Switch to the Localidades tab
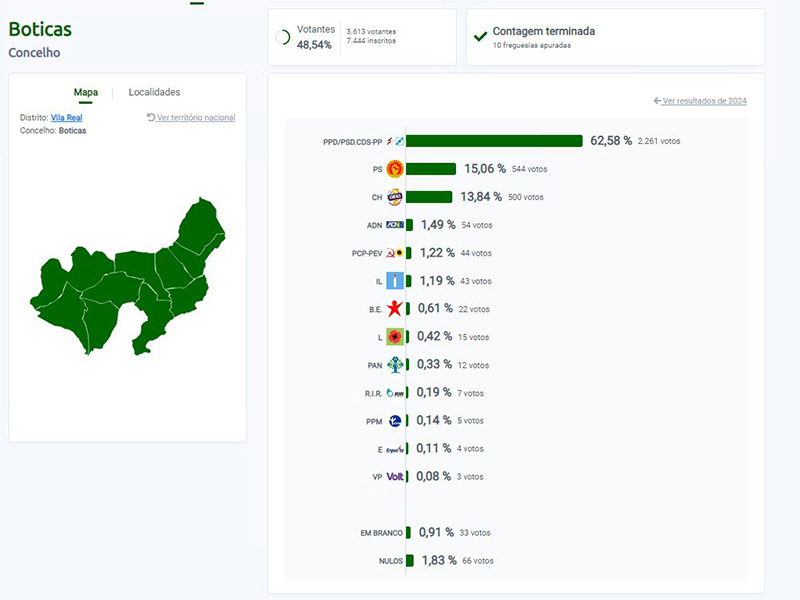Screen dimensions: 800x600 point(154,92)
